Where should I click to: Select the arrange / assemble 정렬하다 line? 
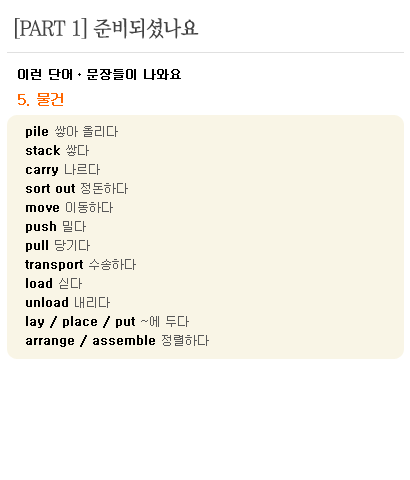(117, 341)
